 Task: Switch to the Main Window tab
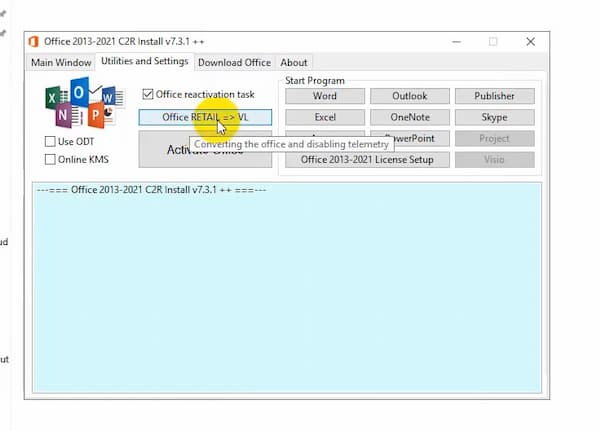[x=61, y=62]
